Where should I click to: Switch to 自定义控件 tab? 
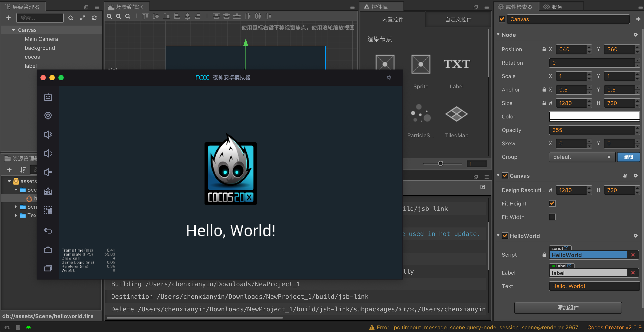click(x=458, y=20)
